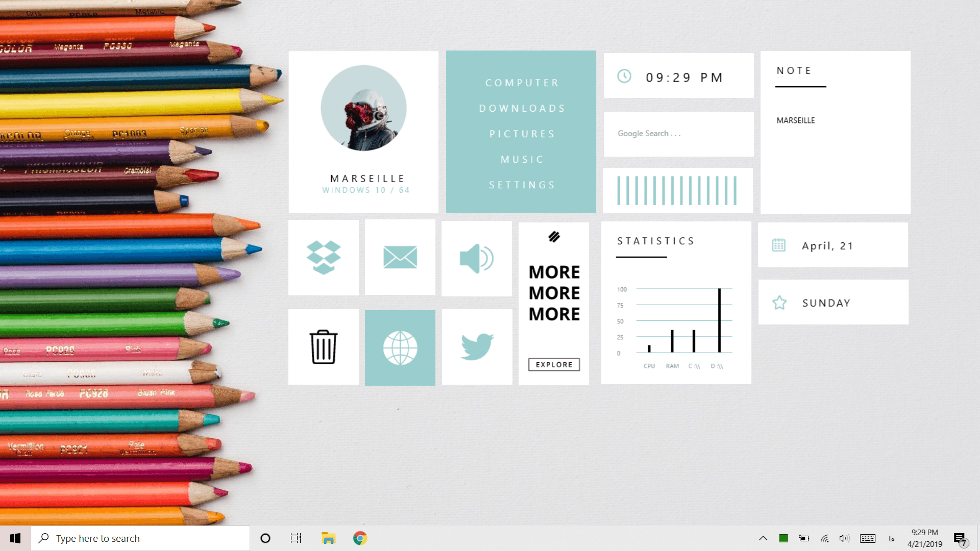Click the star icon beside SUNDAY
Image resolution: width=980 pixels, height=551 pixels.
(x=779, y=303)
